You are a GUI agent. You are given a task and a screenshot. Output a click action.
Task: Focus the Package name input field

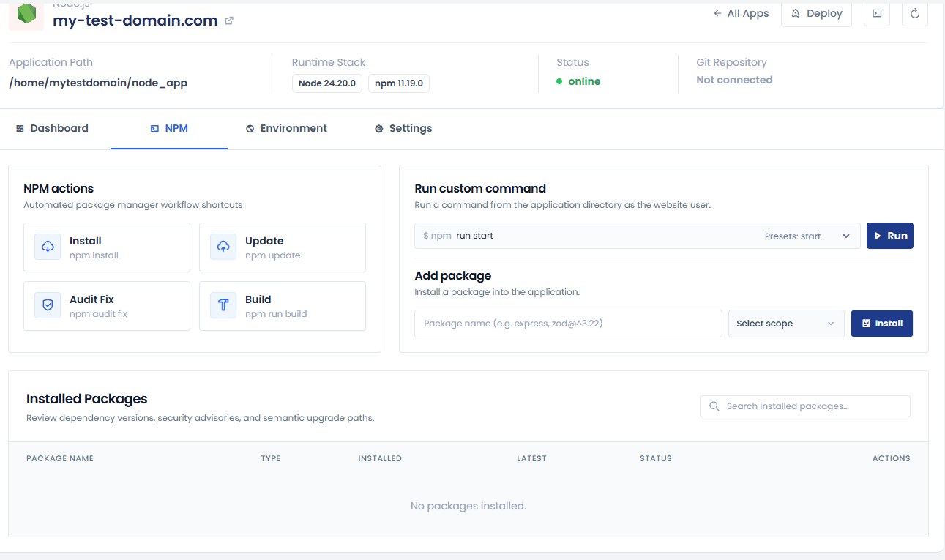click(568, 324)
